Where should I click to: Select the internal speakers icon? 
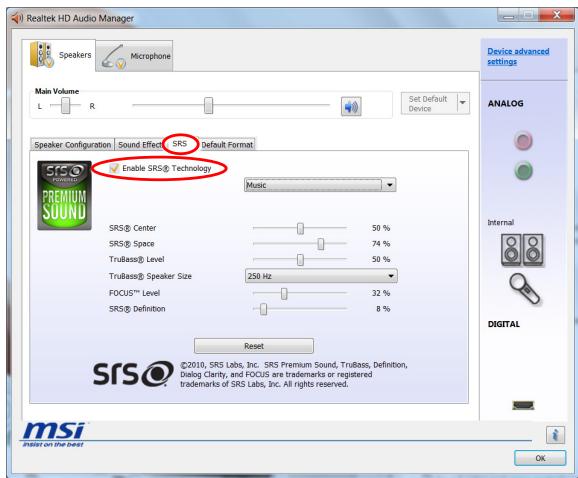coord(522,250)
